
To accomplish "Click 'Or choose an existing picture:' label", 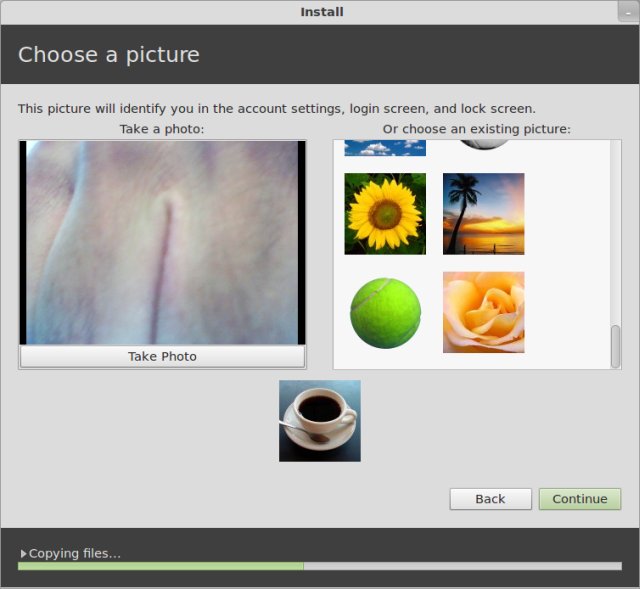I will point(476,129).
